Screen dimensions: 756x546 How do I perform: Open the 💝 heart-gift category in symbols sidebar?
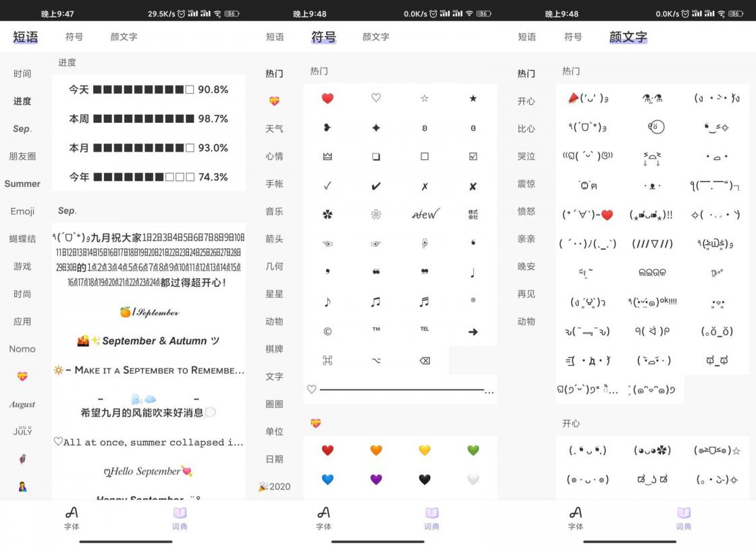pos(275,101)
